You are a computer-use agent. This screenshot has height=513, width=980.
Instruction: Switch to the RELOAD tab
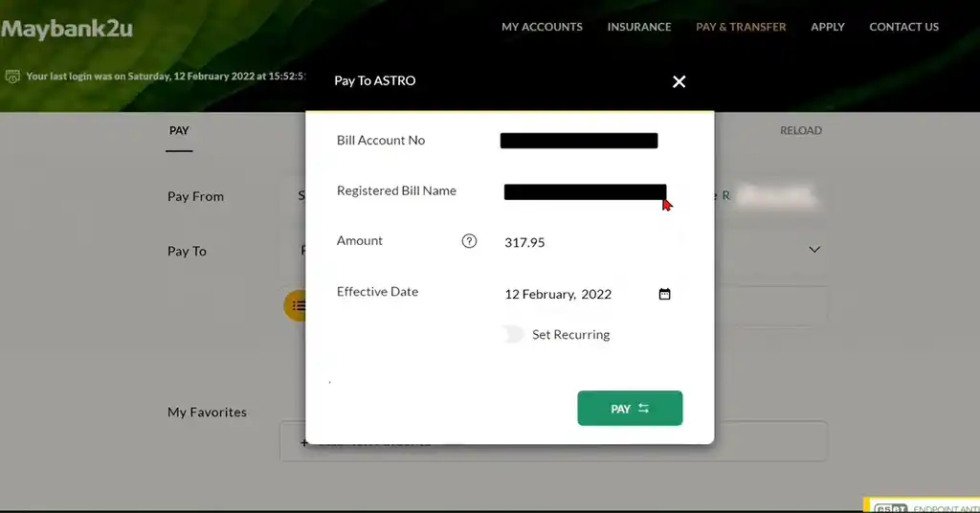tap(801, 130)
